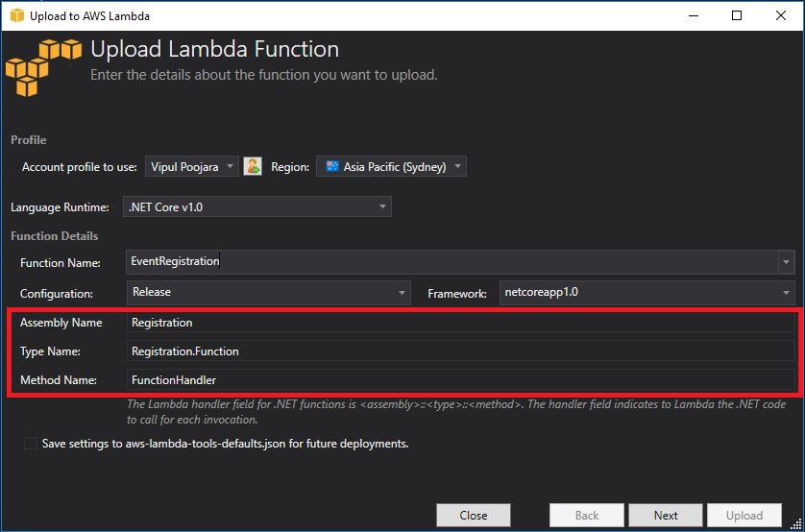Click the 'Function Details' section heading
Image resolution: width=805 pixels, height=532 pixels.
(x=55, y=236)
